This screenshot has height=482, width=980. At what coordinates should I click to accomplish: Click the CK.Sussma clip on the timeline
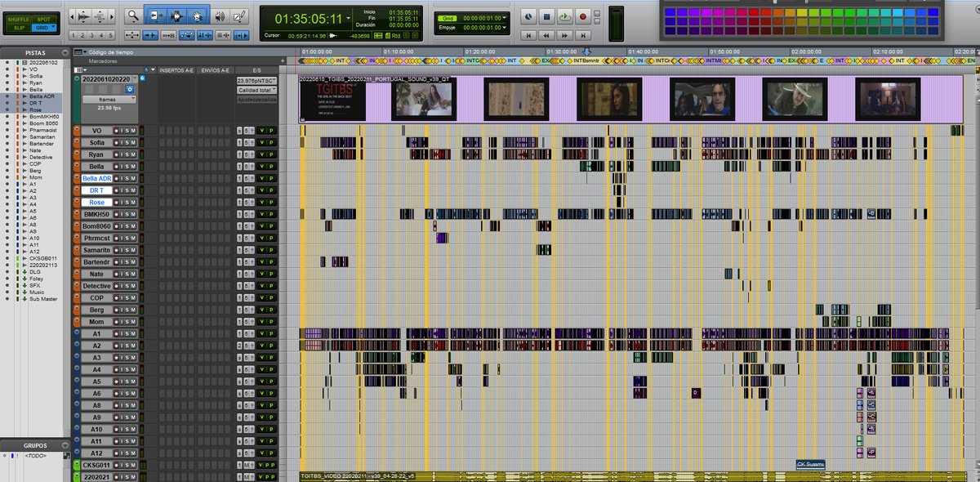point(810,464)
